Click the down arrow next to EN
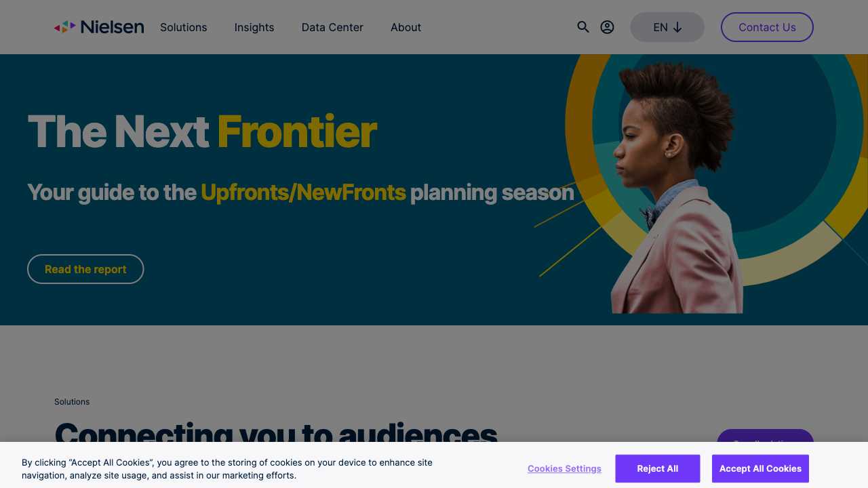Screen dimensions: 868x488 (x=677, y=27)
